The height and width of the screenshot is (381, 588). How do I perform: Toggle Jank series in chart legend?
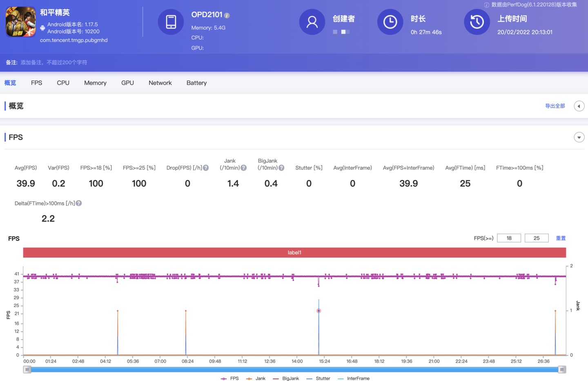256,379
